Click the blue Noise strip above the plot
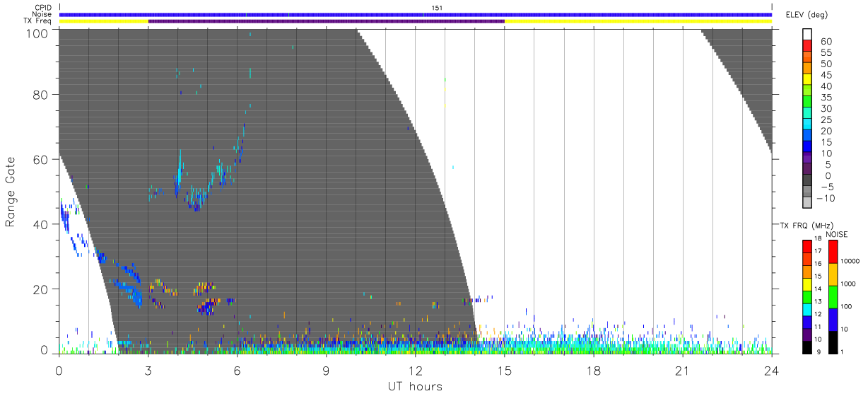 (416, 14)
